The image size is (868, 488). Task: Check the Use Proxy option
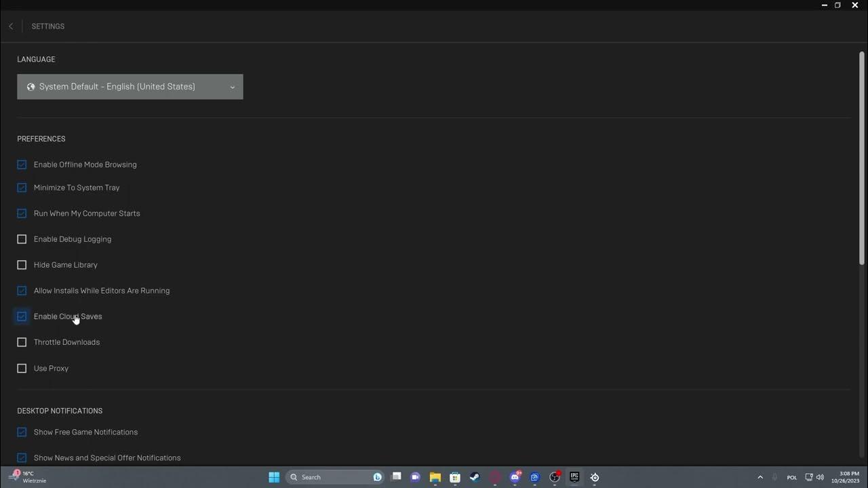click(x=22, y=369)
